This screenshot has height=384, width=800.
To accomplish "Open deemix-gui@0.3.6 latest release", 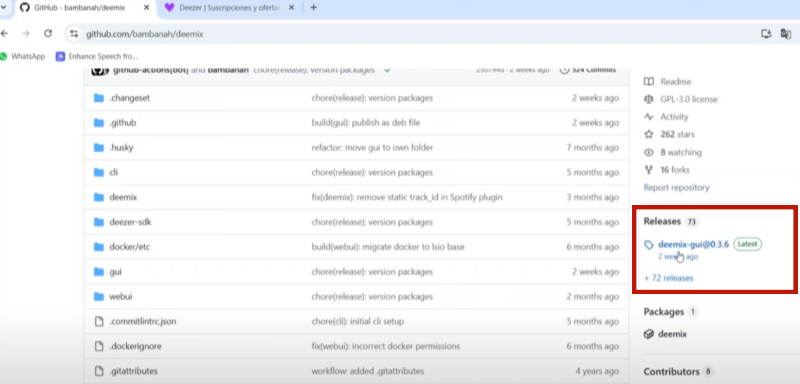I will [x=693, y=245].
